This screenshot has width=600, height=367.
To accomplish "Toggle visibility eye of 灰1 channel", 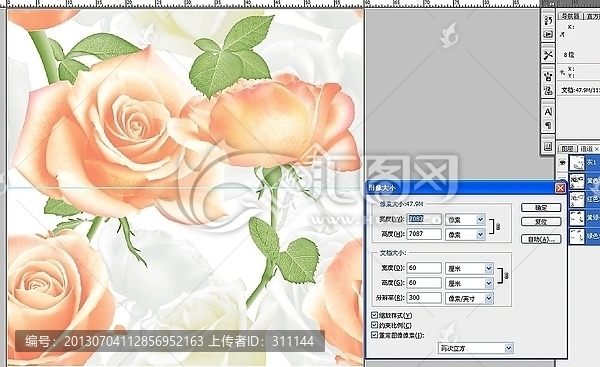I will (x=562, y=163).
